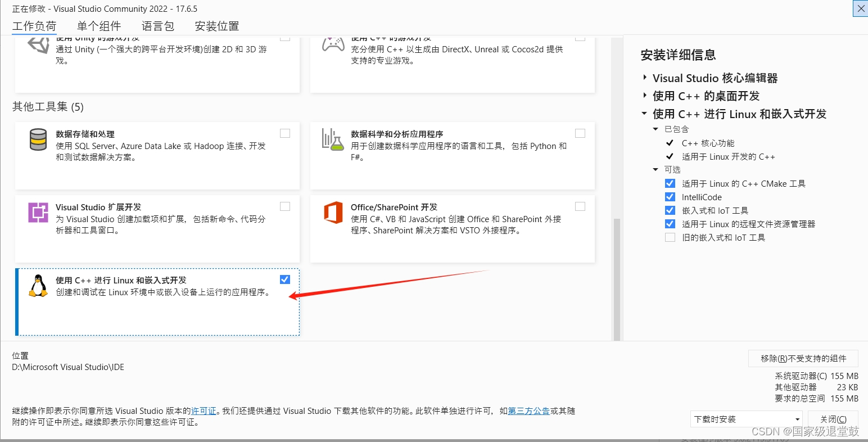Viewport: 868px width, 442px height.
Task: Click 适用于 Linux 开发的 C++ item
Action: coord(729,157)
